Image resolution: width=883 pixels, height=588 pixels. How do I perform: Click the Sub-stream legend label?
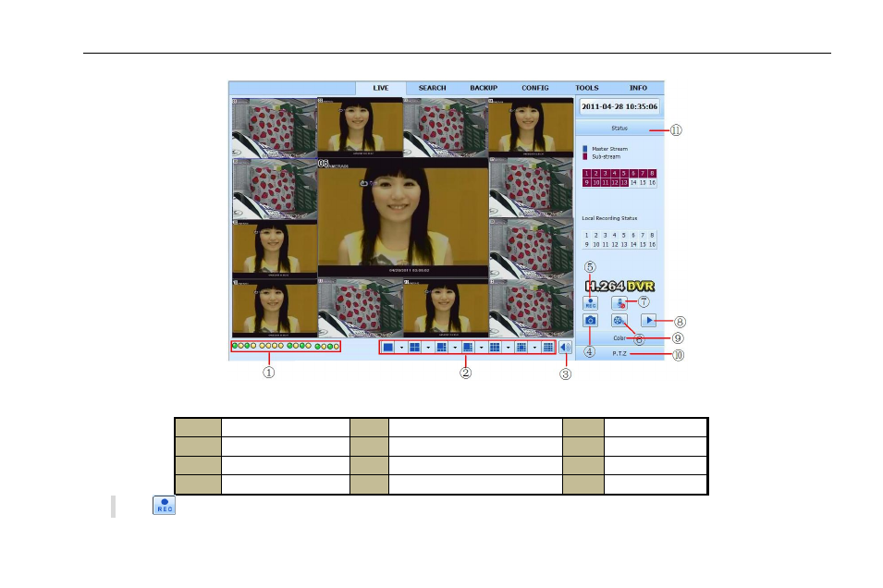[x=606, y=156]
